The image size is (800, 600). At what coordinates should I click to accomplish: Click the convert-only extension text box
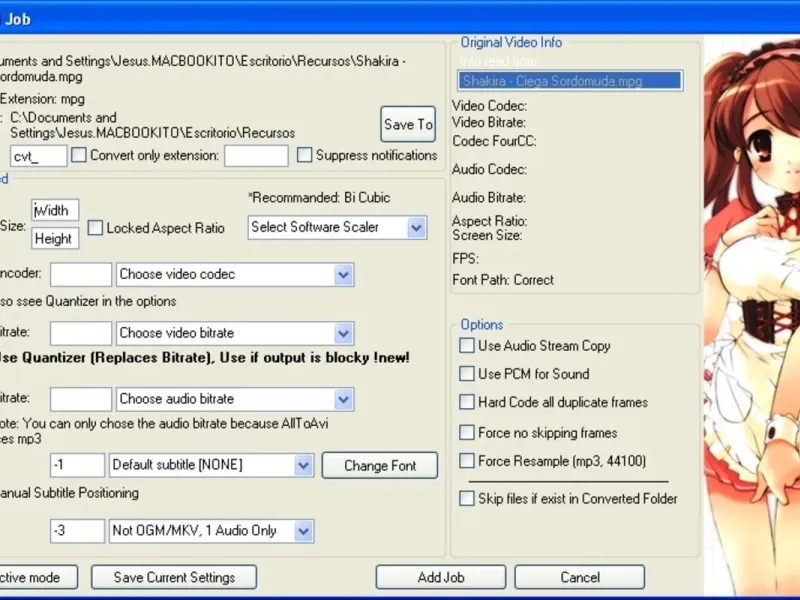[256, 156]
